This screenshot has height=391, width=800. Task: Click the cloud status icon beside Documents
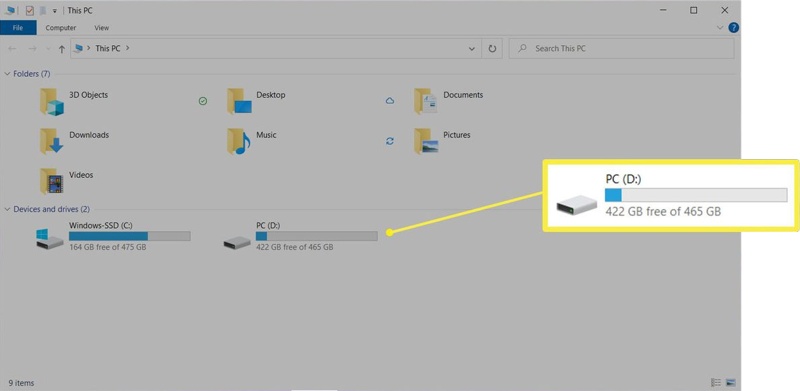[390, 101]
